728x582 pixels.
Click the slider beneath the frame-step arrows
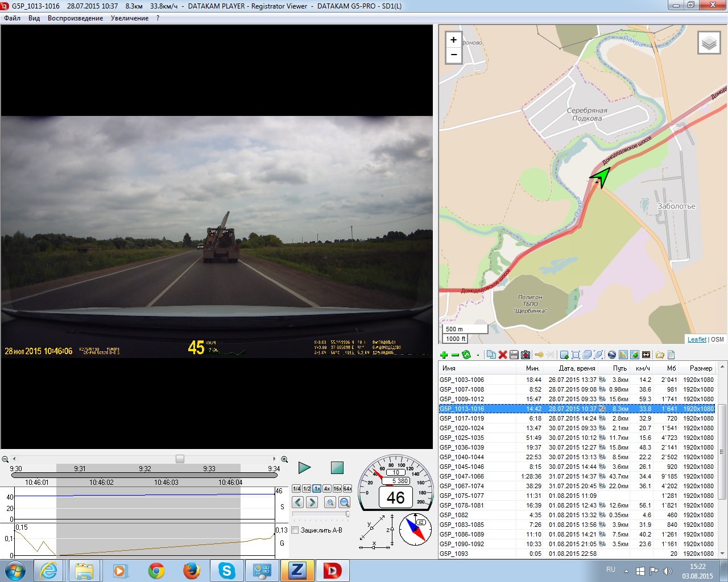coord(321,514)
